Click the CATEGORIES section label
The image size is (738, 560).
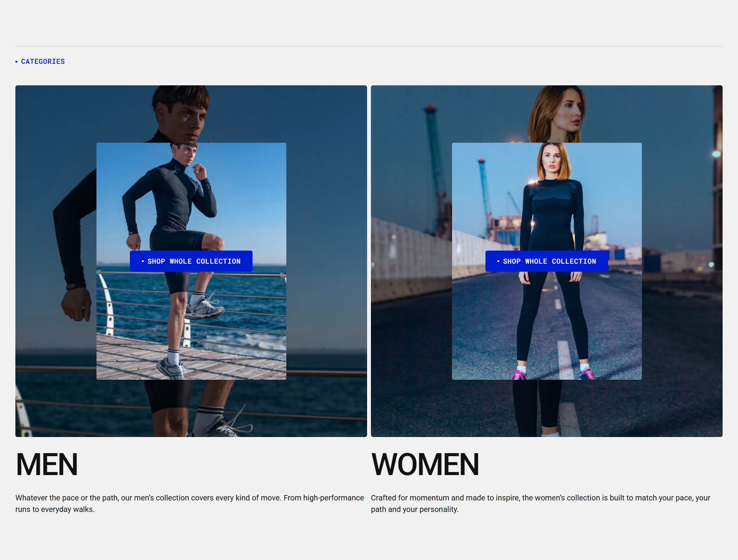click(x=43, y=61)
